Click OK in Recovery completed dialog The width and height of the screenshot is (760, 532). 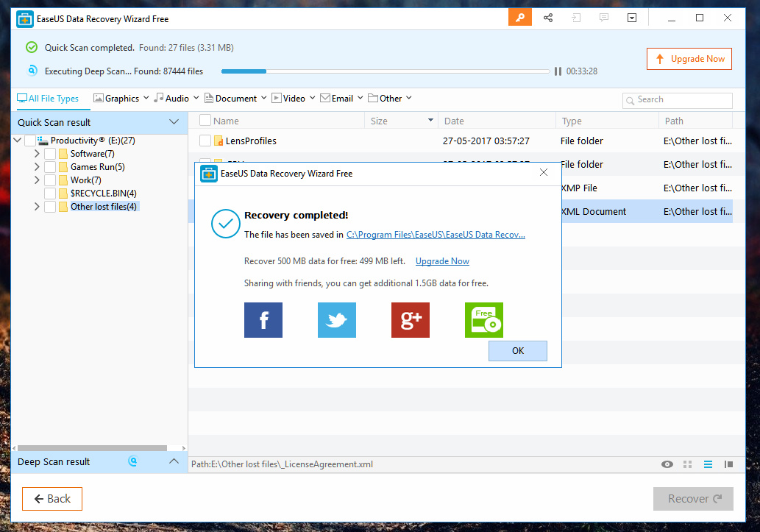[x=517, y=351]
